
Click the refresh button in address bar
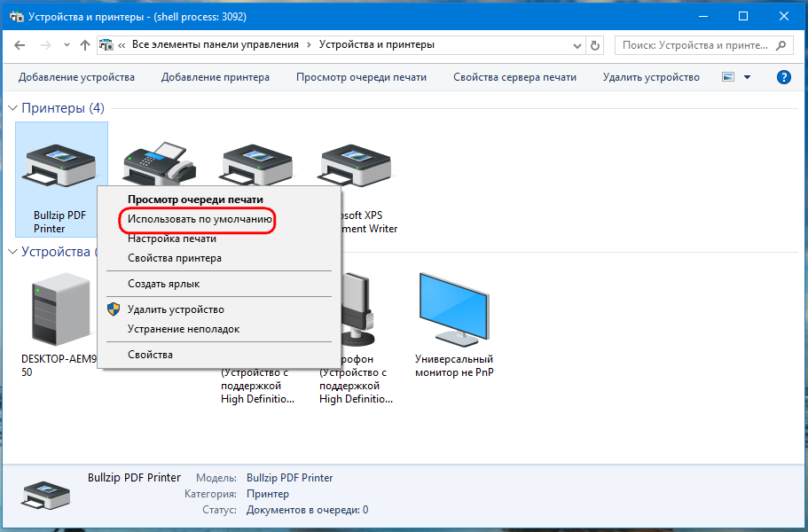tap(596, 44)
